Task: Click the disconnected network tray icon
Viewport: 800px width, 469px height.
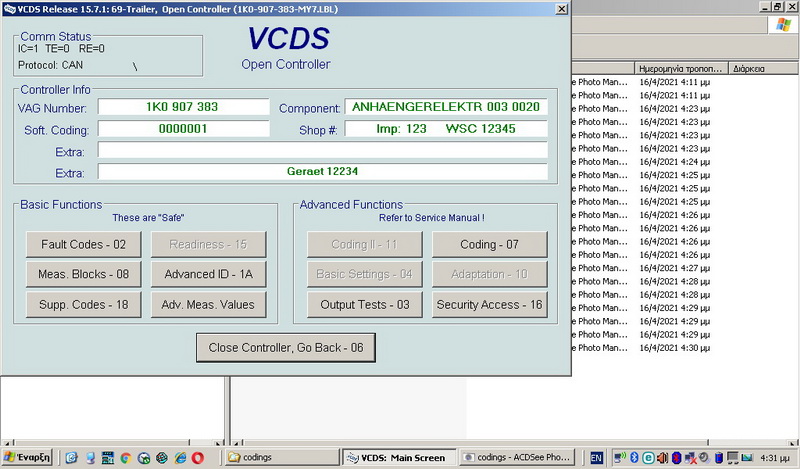Action: click(x=691, y=458)
